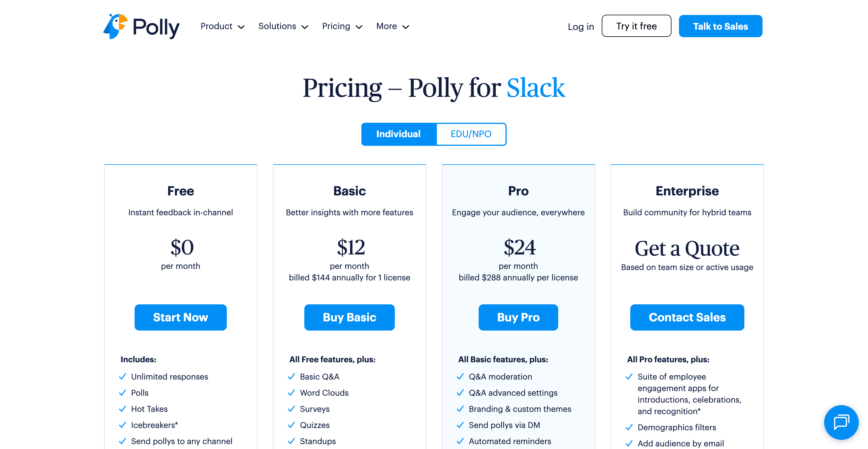Click Log in
868x449 pixels.
(x=581, y=26)
